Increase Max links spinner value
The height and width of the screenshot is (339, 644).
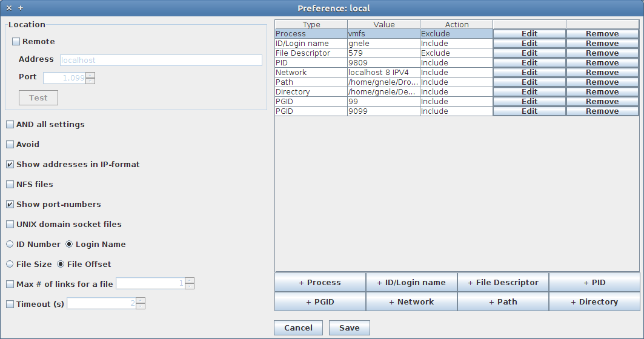190,281
